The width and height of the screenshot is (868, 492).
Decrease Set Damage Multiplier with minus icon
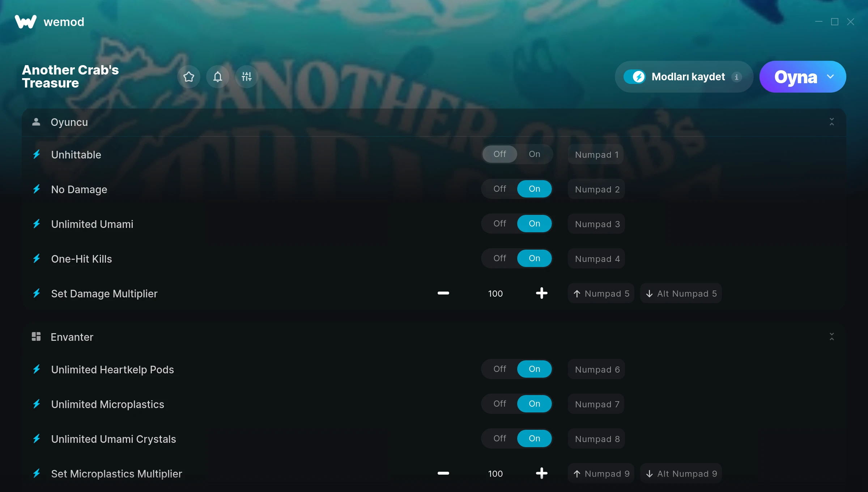[x=443, y=293]
